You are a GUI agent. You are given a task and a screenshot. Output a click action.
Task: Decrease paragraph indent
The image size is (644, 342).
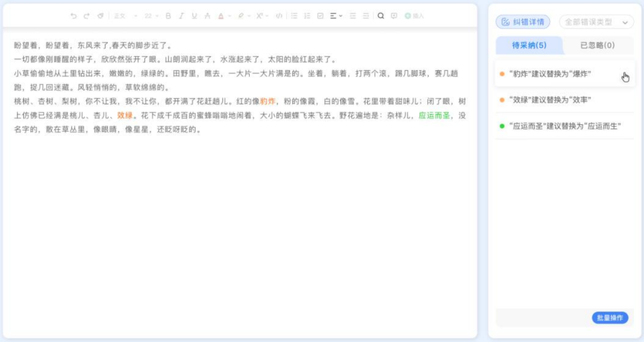(353, 16)
